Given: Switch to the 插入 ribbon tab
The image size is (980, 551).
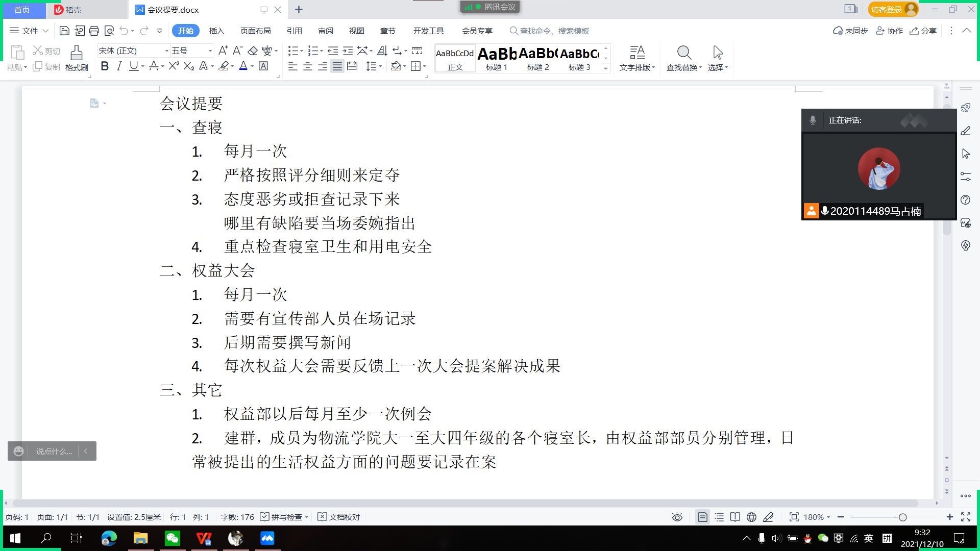Looking at the screenshot, I should pyautogui.click(x=216, y=31).
